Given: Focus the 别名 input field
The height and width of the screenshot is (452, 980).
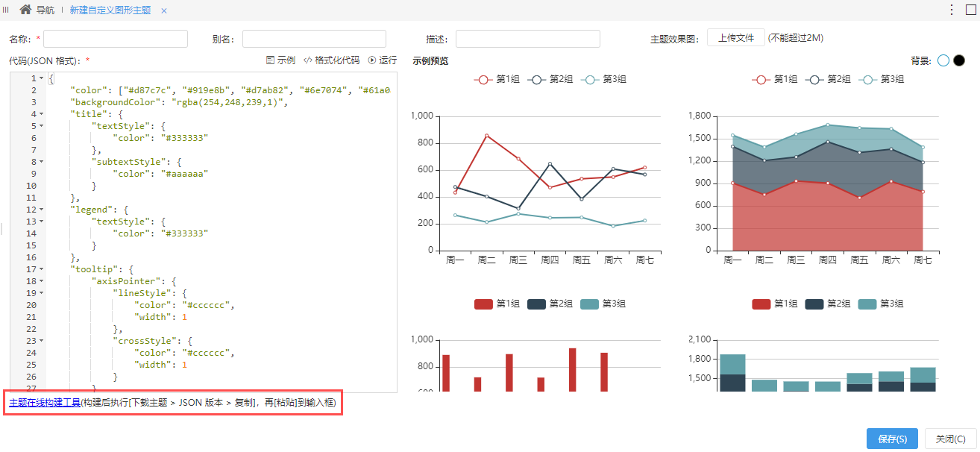Looking at the screenshot, I should click(314, 39).
